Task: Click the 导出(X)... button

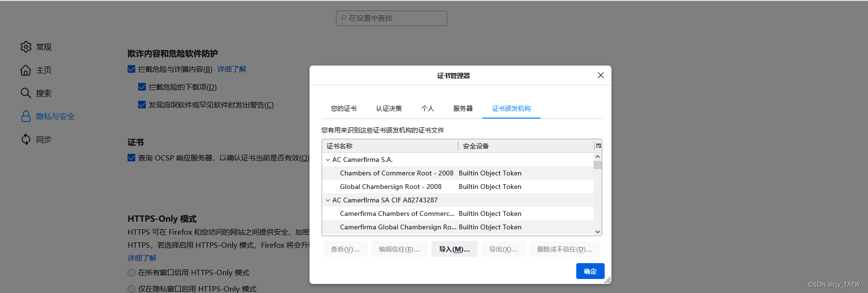Action: click(504, 249)
